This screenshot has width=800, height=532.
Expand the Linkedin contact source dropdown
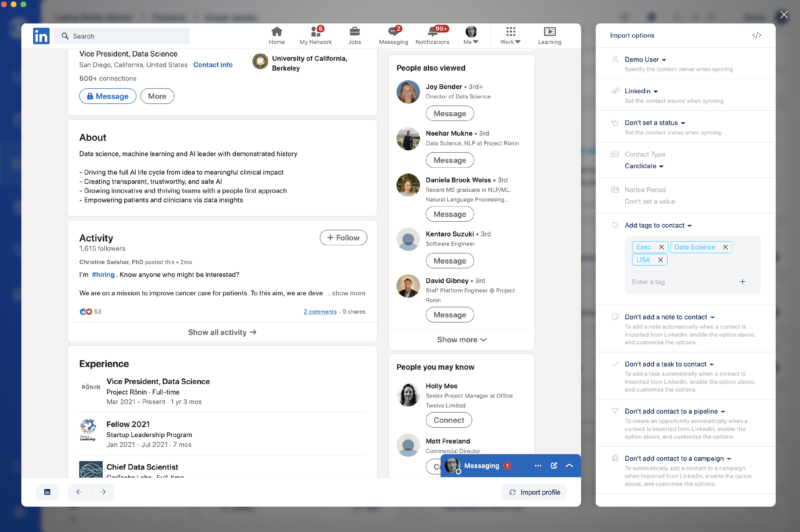(641, 91)
